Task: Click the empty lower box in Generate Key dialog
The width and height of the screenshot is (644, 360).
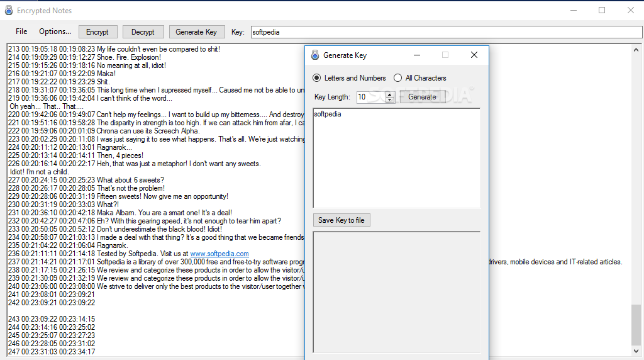Action: (396, 292)
